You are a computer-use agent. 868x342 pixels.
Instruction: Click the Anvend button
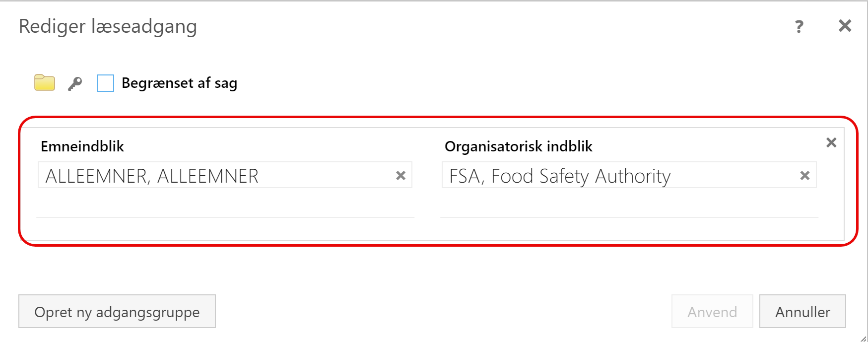click(x=712, y=311)
